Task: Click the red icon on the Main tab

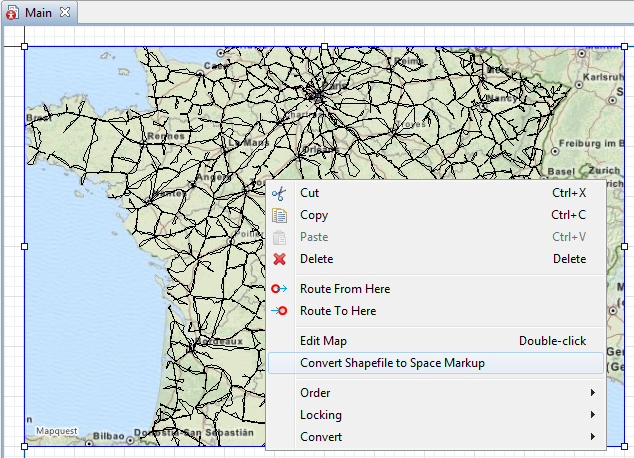Action: pos(12,13)
